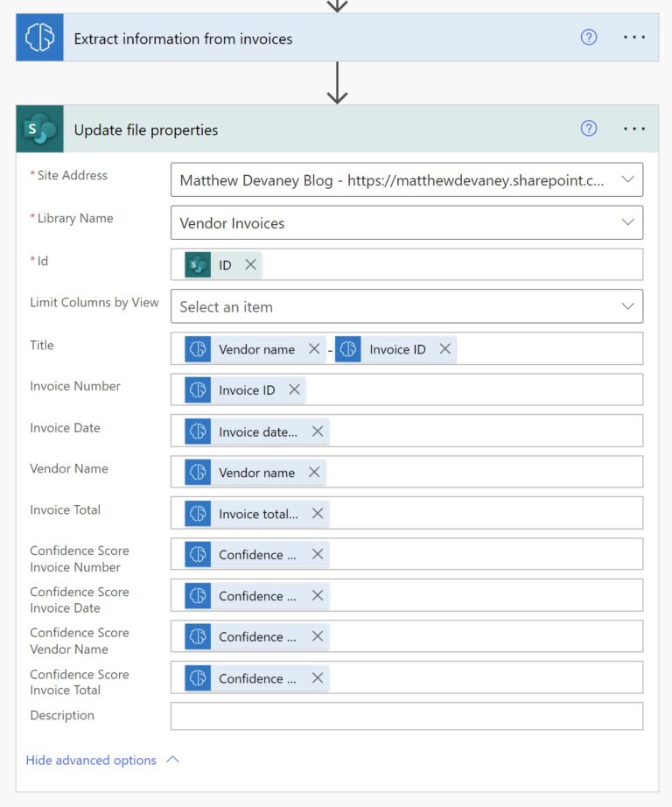Open the Library Name dropdown

626,222
